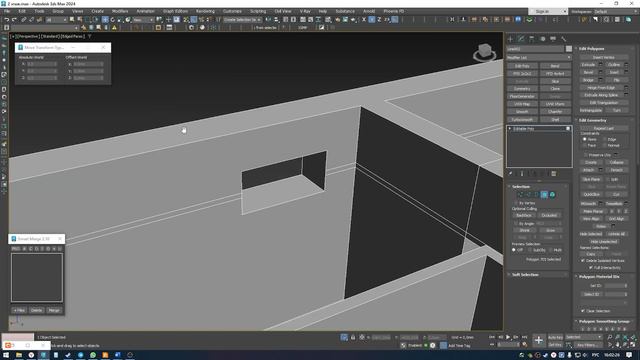Click the Smart Merge preview thumbnail area

point(37,278)
